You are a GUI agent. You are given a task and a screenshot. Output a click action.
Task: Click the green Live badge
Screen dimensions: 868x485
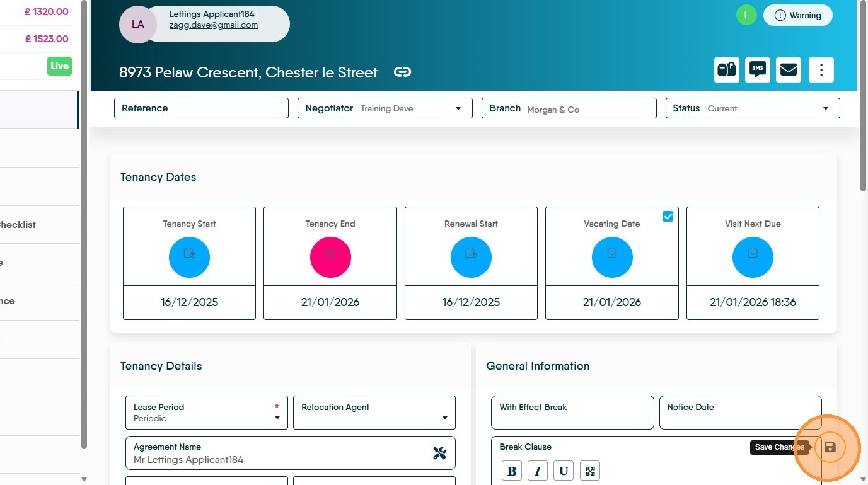[59, 66]
